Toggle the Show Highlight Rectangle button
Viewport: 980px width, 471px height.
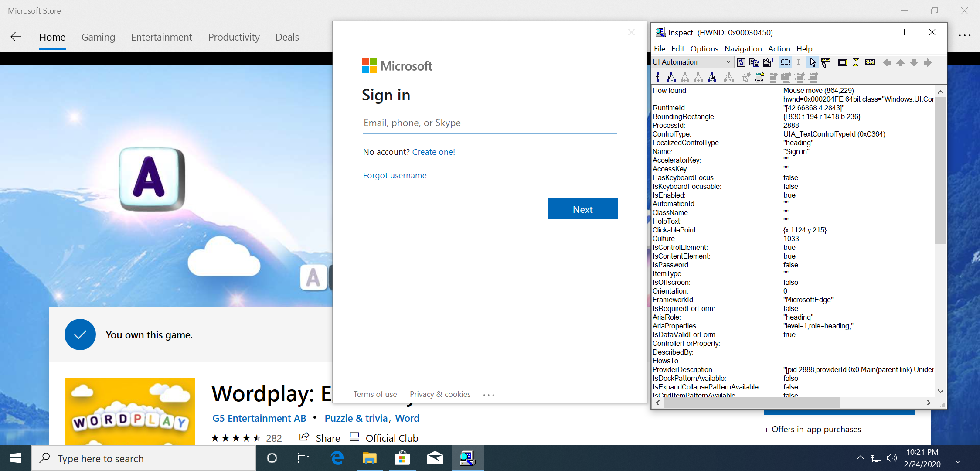tap(842, 62)
